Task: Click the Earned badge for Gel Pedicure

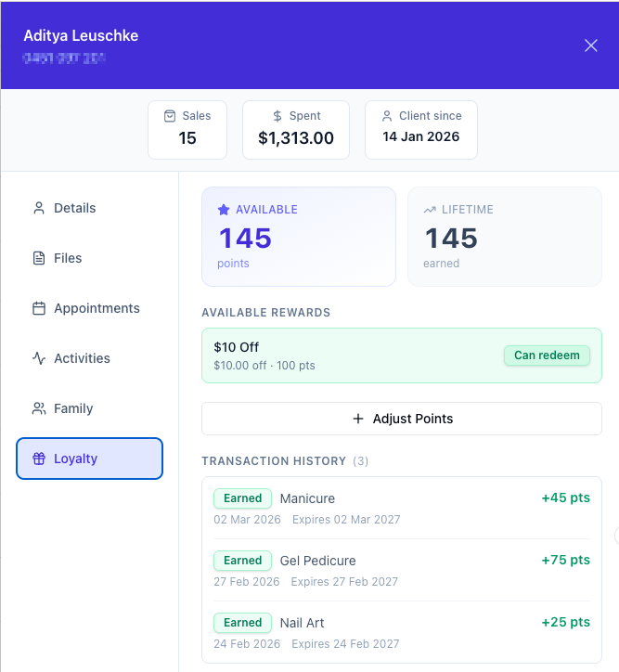Action: click(x=242, y=560)
